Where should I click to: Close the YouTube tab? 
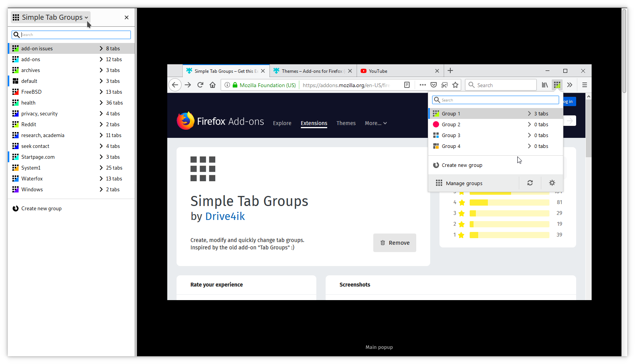pos(437,71)
